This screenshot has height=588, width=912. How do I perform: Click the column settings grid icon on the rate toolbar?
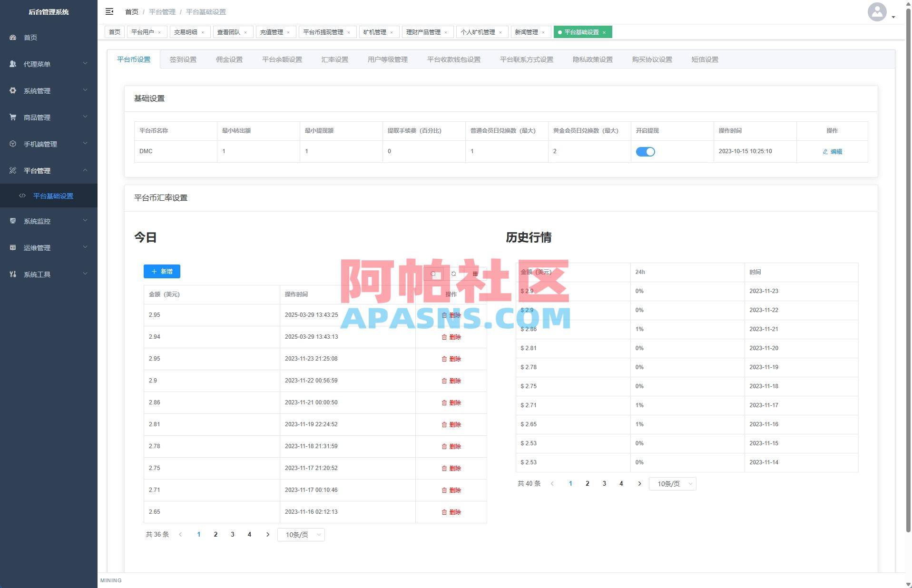click(x=475, y=274)
